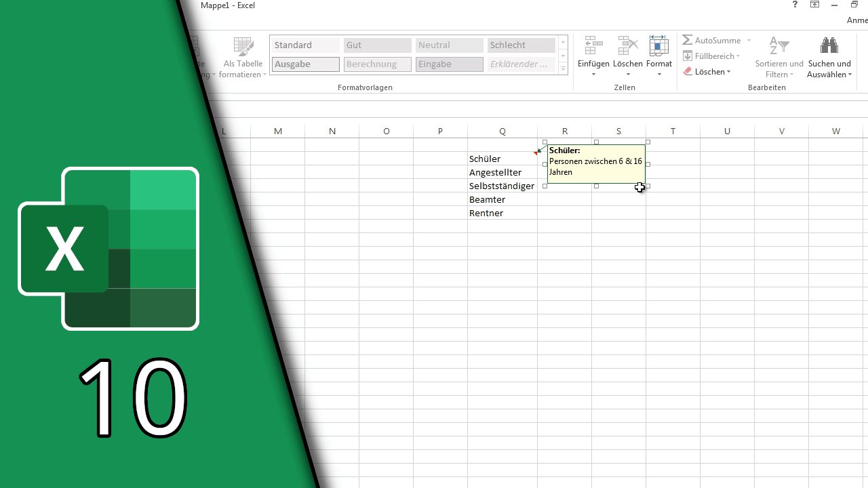Click the Füllbereich fill icon
Image resolution: width=868 pixels, height=488 pixels.
tap(688, 56)
